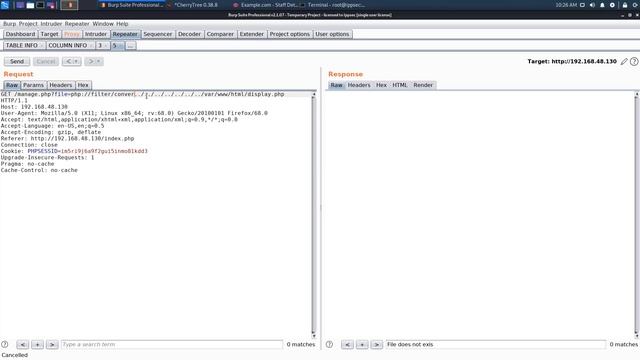Image resolution: width=640 pixels, height=360 pixels.
Task: Click request search next match button
Action: (x=52, y=344)
